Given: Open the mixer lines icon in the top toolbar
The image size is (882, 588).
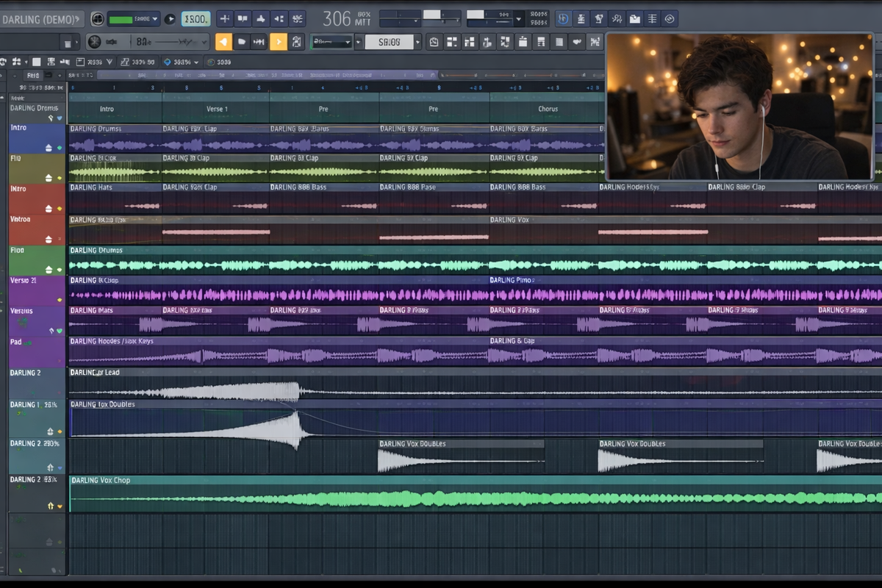Looking at the screenshot, I should point(652,19).
